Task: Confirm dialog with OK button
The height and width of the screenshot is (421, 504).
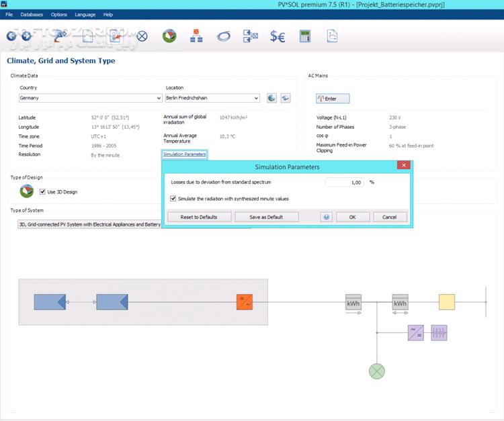Action: pyautogui.click(x=353, y=217)
